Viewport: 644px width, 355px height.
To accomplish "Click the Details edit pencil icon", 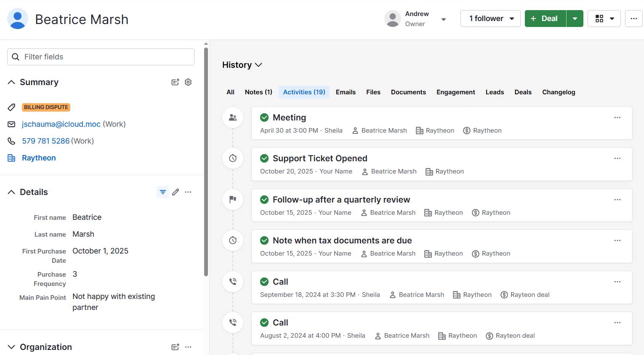I will [176, 192].
